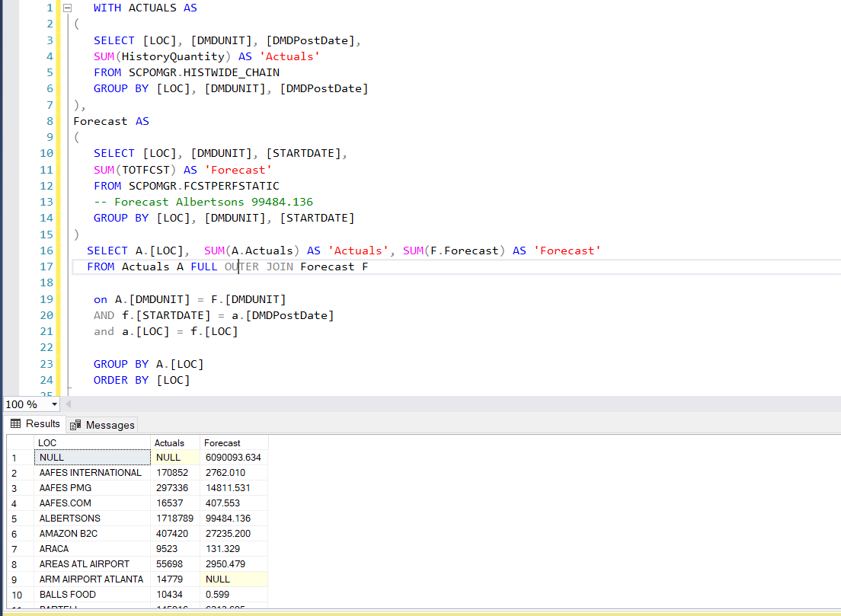Viewport: 841px width, 616px height.
Task: Click the Forecast value 6090093.634 in row 1
Action: point(233,458)
